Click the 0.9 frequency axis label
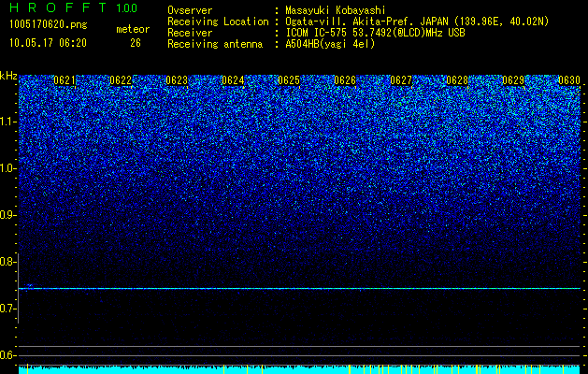 (7, 215)
